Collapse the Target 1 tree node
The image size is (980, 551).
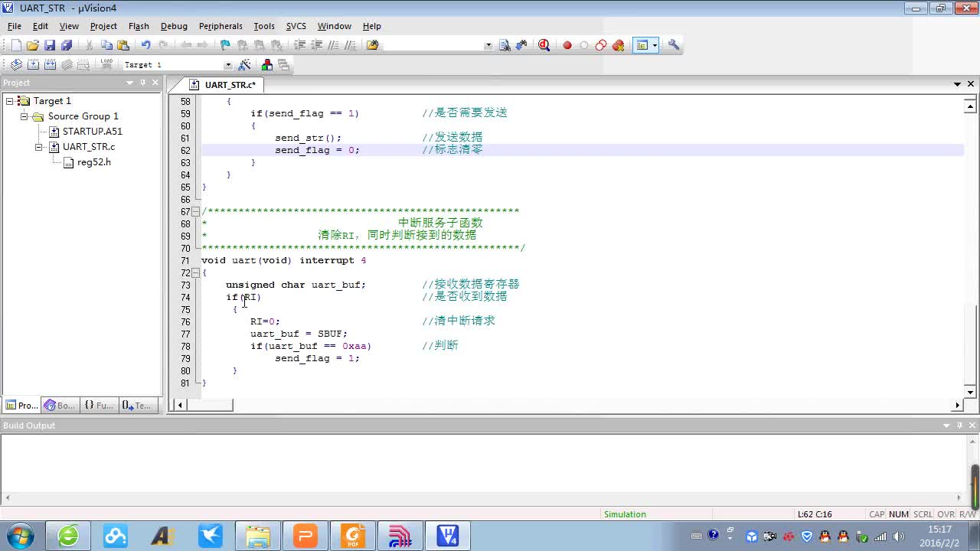coord(10,101)
